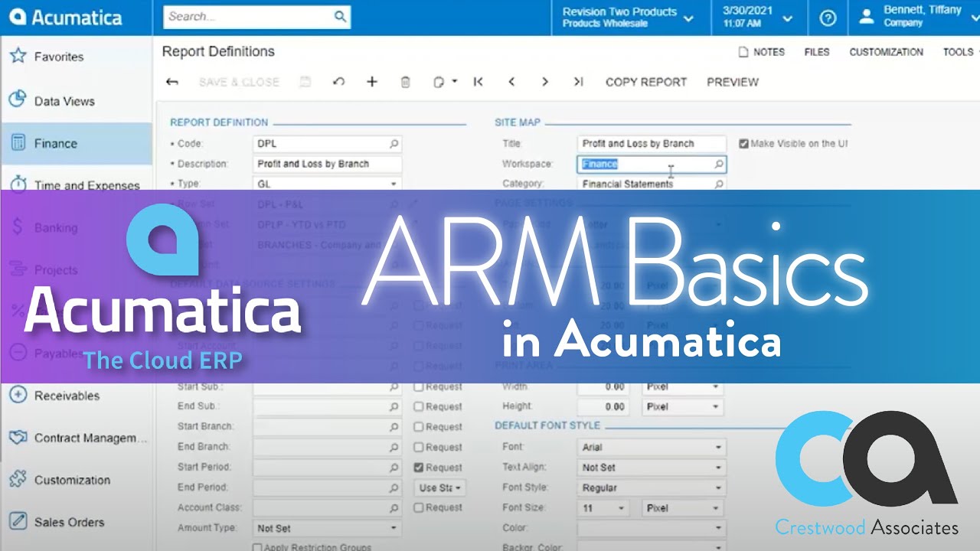Open the Help question mark icon

pyautogui.click(x=828, y=18)
